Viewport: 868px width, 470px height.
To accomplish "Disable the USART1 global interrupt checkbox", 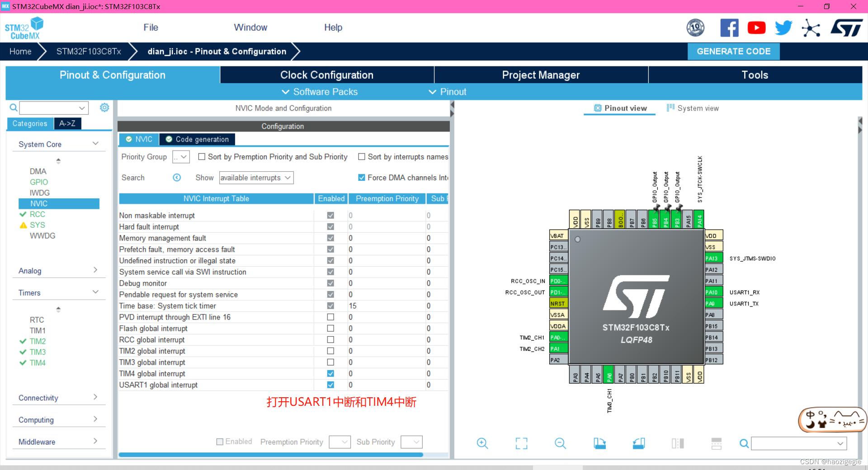I will click(x=330, y=385).
